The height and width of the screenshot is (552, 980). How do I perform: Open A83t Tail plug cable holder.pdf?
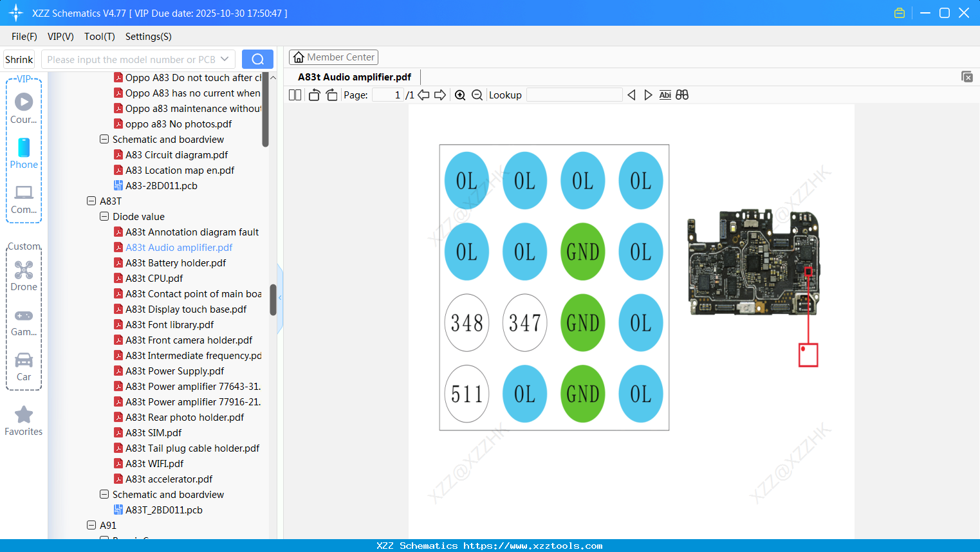187,448
